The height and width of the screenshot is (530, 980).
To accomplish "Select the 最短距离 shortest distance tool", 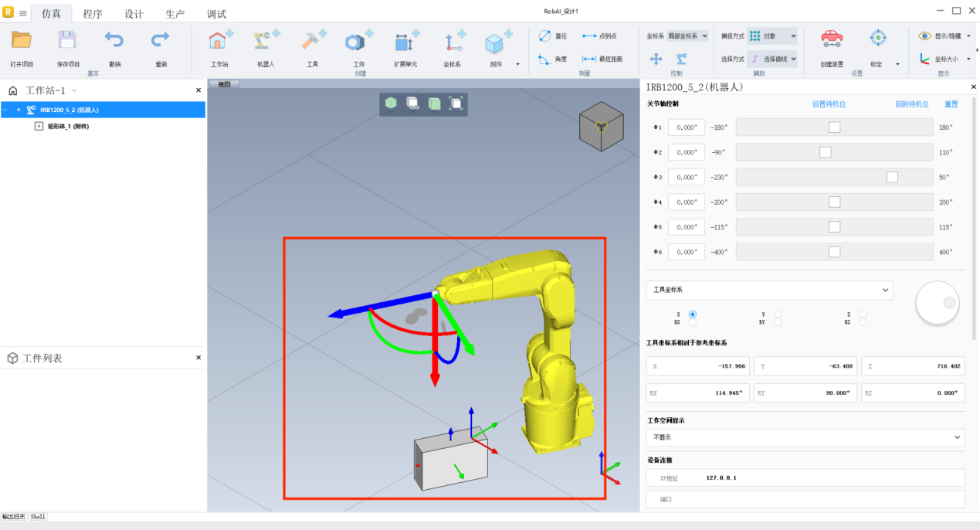I will [x=601, y=59].
